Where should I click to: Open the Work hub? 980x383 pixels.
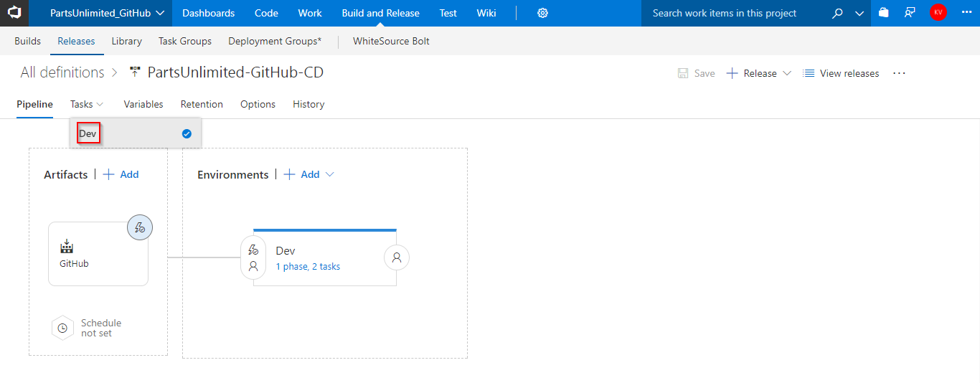310,13
